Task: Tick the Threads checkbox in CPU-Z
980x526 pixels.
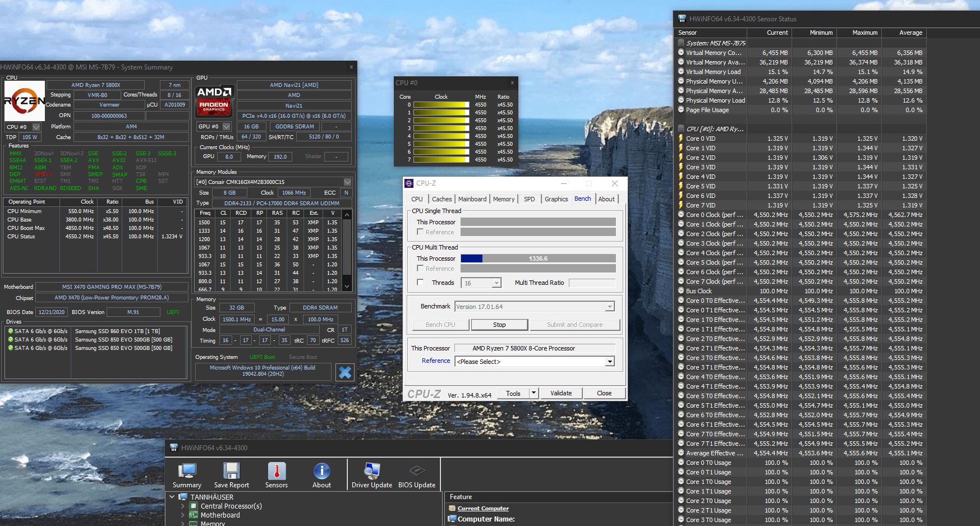Action: (x=420, y=282)
